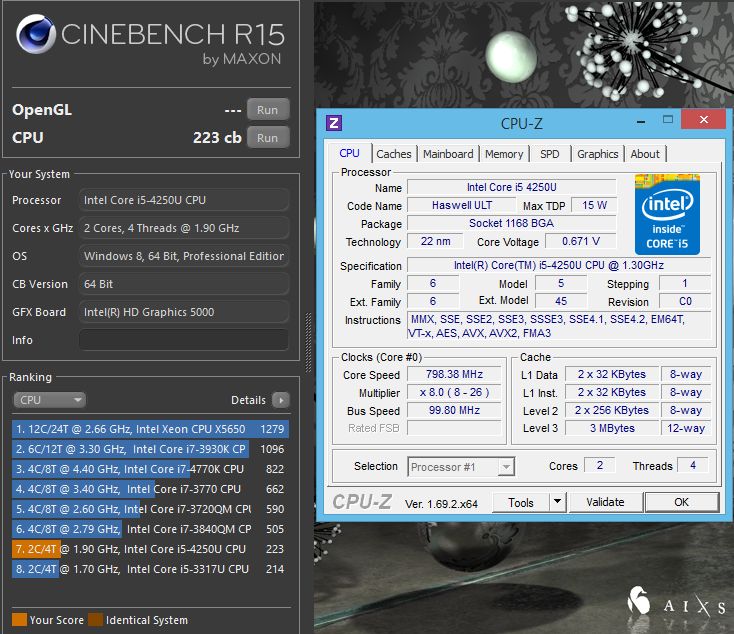Click the Validate button
Image resolution: width=734 pixels, height=634 pixels.
pyautogui.click(x=605, y=502)
